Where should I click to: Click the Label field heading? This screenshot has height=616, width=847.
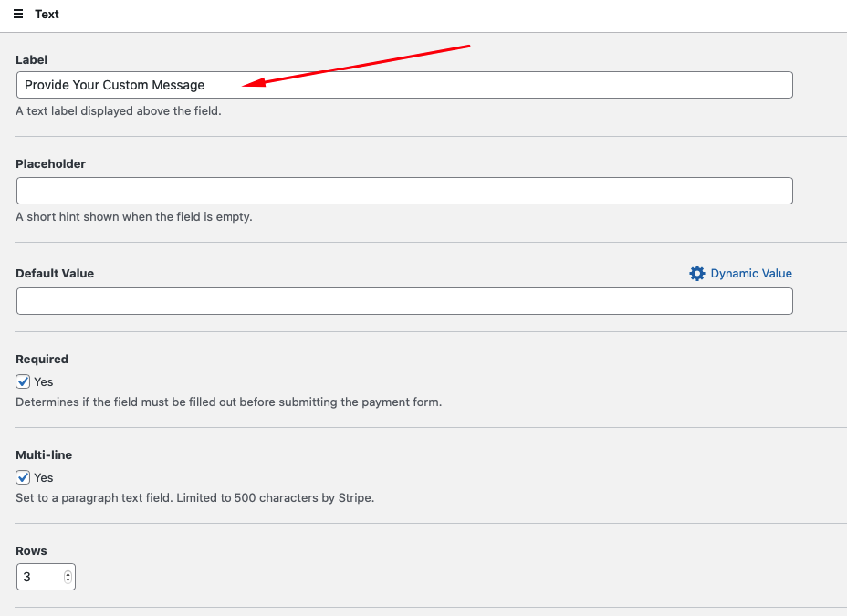(31, 60)
